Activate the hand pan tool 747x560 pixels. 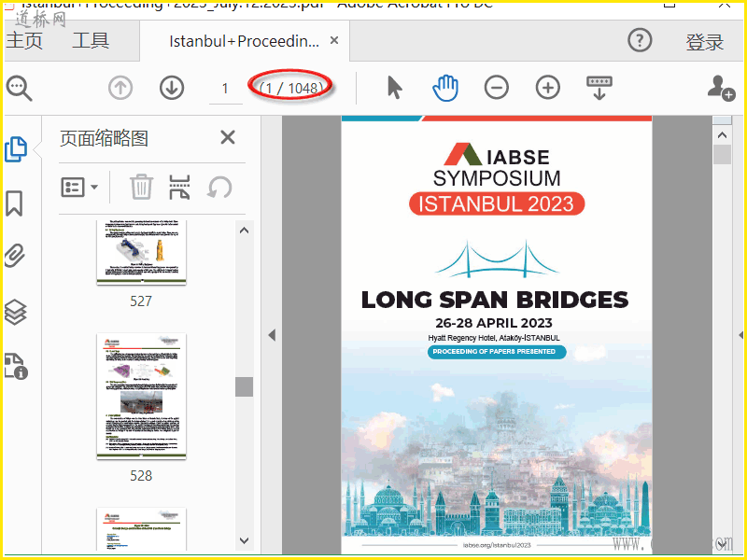pyautogui.click(x=445, y=88)
